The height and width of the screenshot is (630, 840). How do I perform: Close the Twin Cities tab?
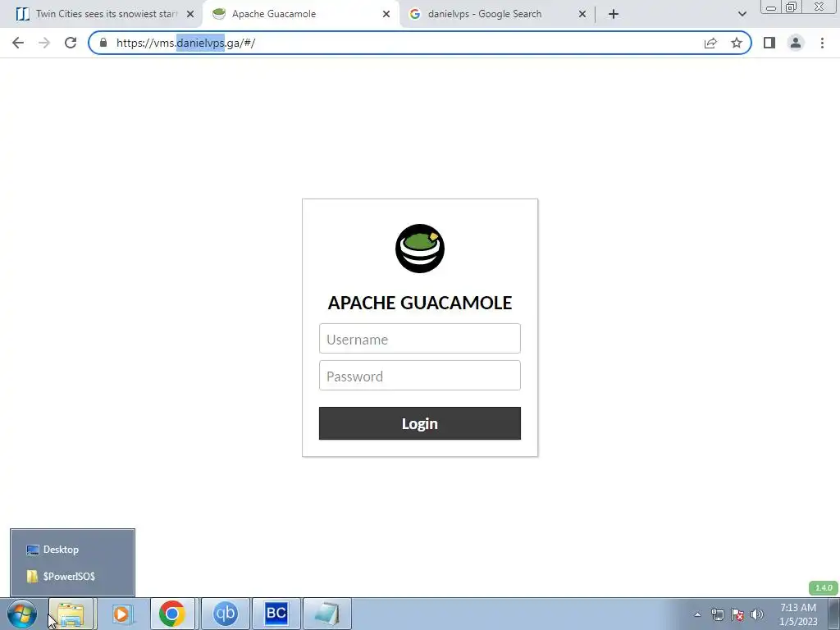(x=190, y=14)
